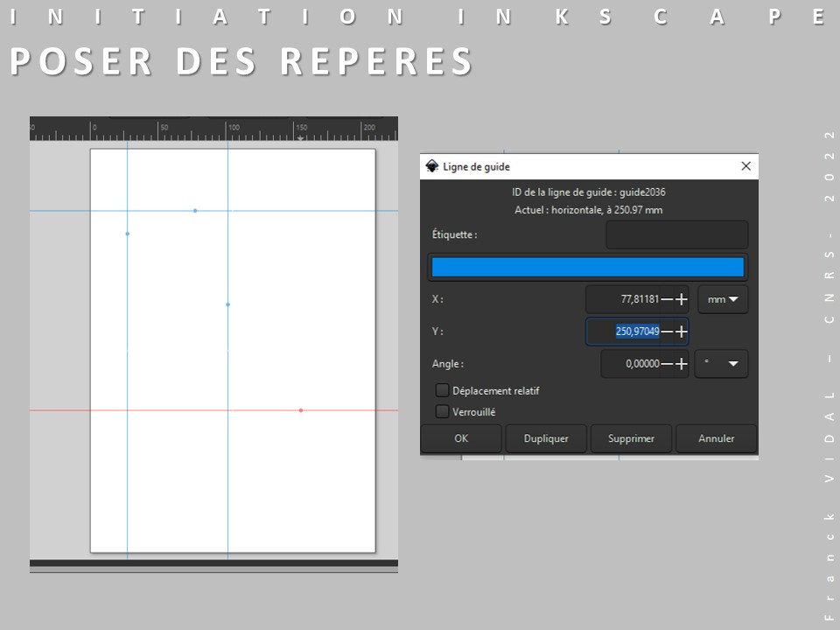Click the Étiquette text field
Screen dimensions: 840x630
[676, 234]
